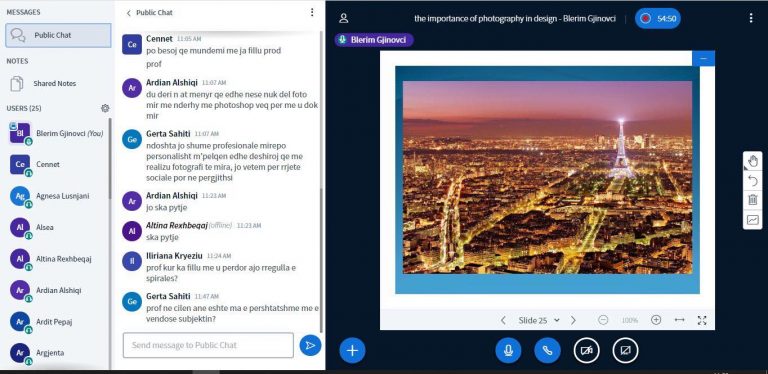Open the main options menu at the top right
Viewport: 768px width, 374px height.
751,18
